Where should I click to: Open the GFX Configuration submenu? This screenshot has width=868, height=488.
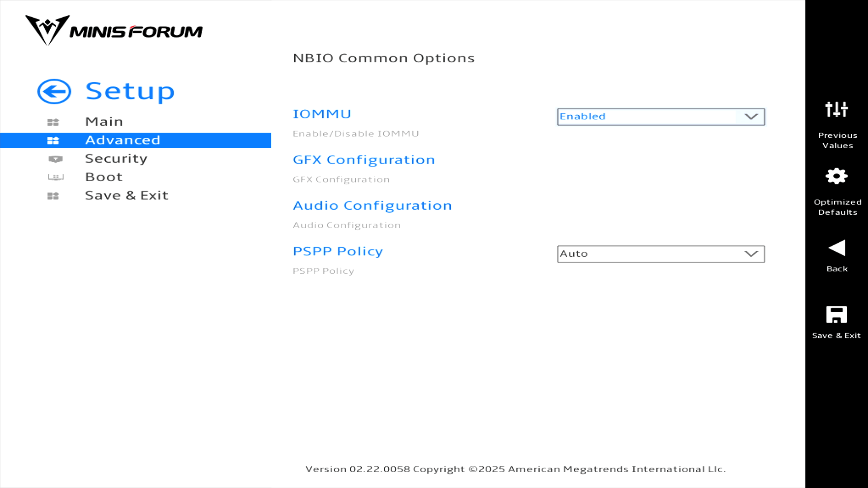click(x=363, y=160)
